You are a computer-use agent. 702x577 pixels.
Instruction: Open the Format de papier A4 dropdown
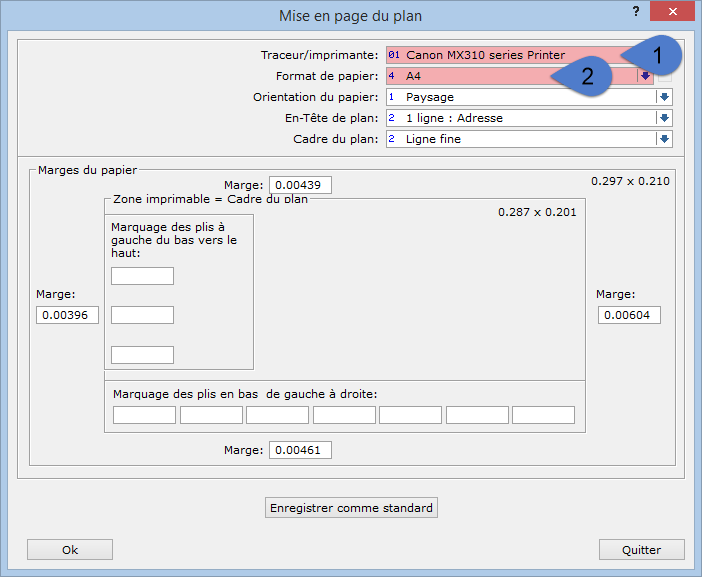pos(646,76)
